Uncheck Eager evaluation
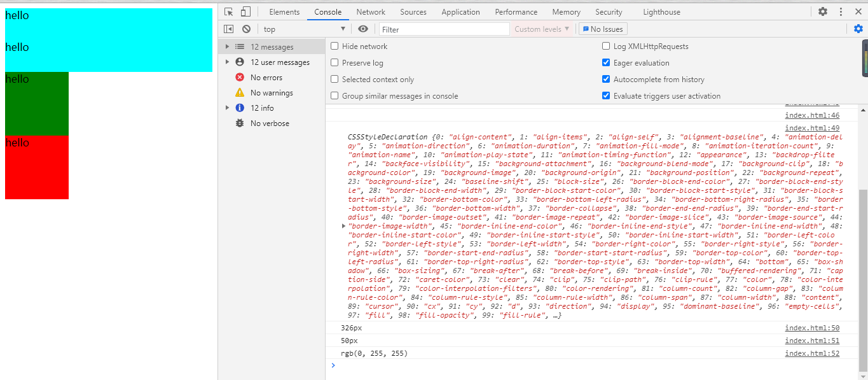Screen dimensions: 868x380 606,63
